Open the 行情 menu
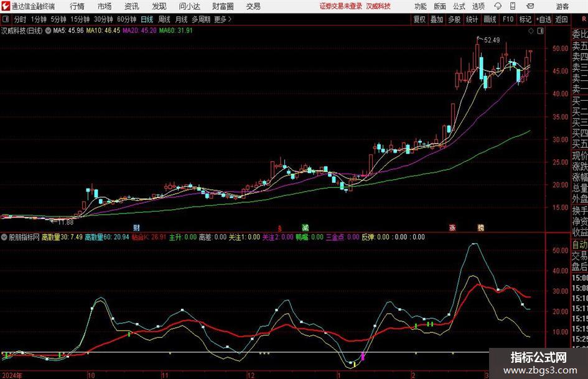The height and width of the screenshot is (379, 588). click(x=77, y=6)
